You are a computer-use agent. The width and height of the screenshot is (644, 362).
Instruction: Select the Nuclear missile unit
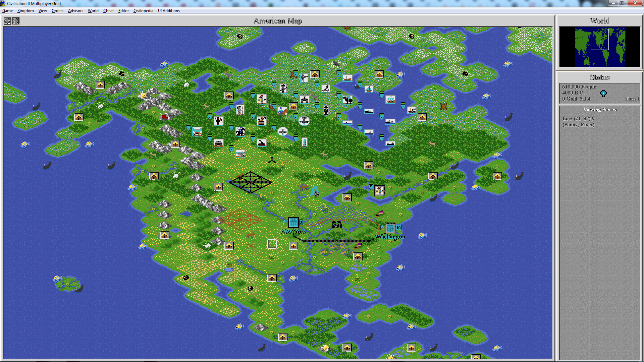(304, 142)
